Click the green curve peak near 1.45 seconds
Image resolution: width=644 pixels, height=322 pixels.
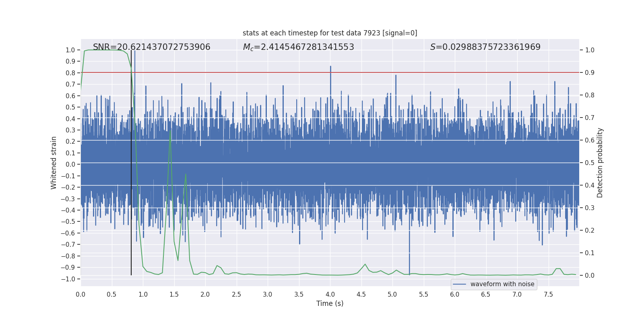click(x=170, y=131)
